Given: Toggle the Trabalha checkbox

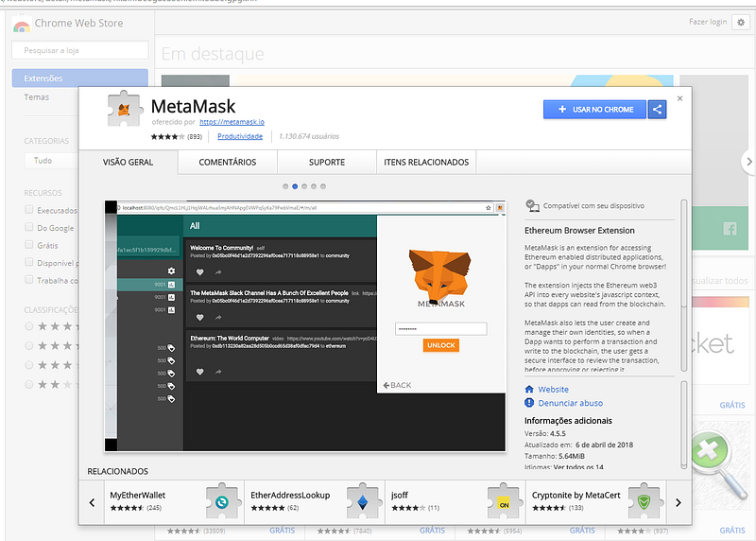Looking at the screenshot, I should pyautogui.click(x=29, y=279).
